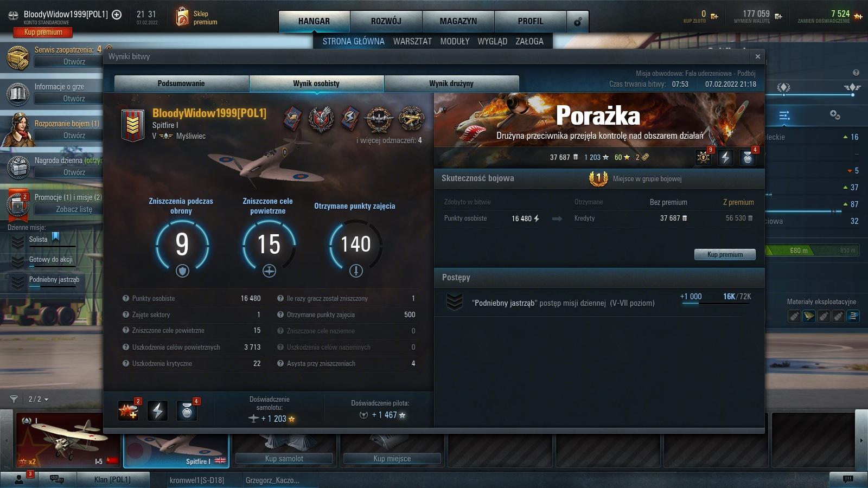Open the contacts icon in the bottom bar
The height and width of the screenshot is (488, 868).
pos(20,479)
